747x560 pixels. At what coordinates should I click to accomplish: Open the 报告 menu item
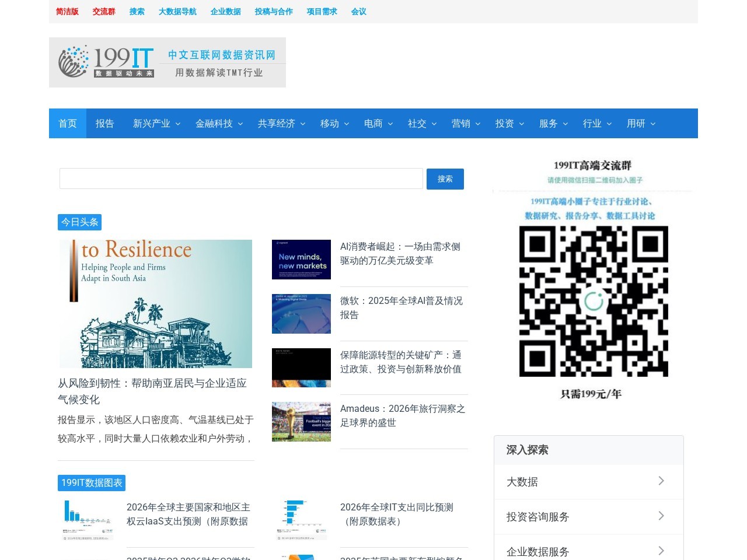point(104,123)
